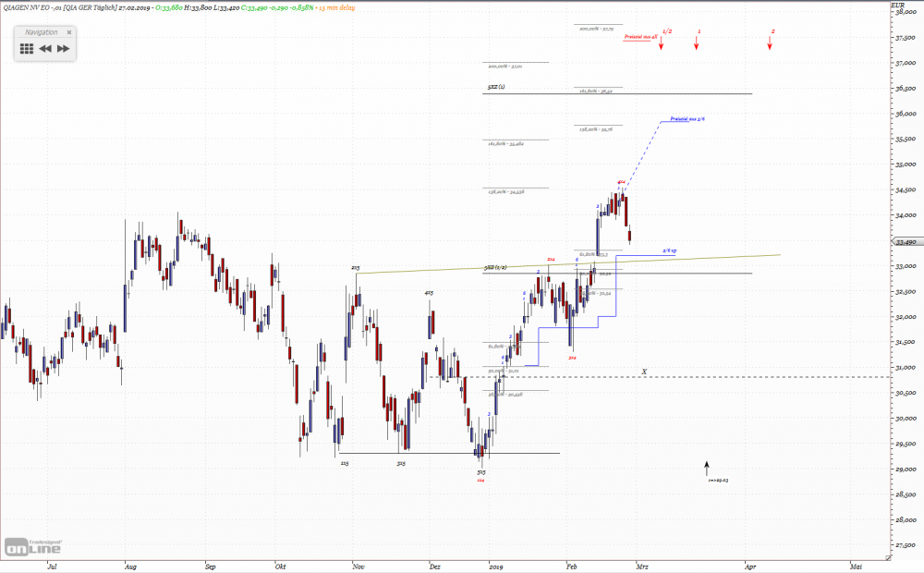This screenshot has width=924, height=573.
Task: Click the rewind double-arrow navigation button
Action: [x=45, y=49]
